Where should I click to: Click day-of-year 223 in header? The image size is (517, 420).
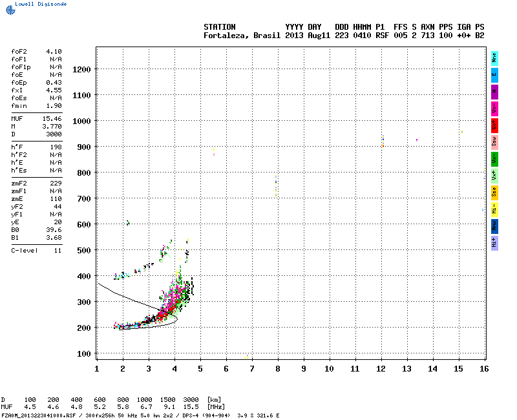[342, 36]
